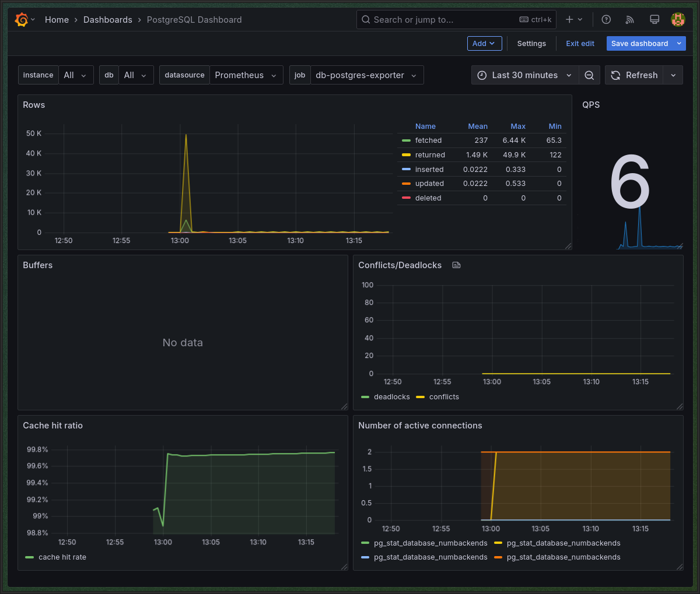Click the Conflicts/Deadlocks panel description icon
The image size is (700, 594).
click(457, 265)
